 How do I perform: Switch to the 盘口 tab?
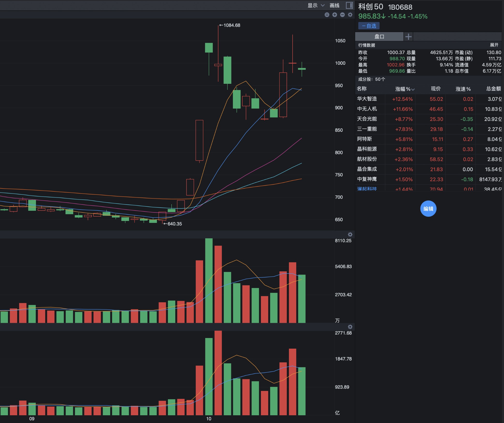pos(379,37)
